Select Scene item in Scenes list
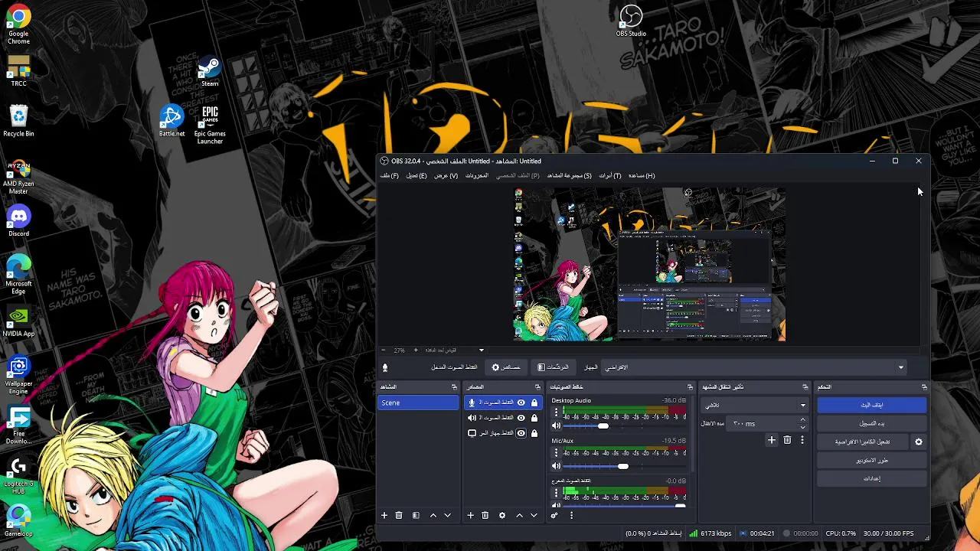This screenshot has height=551, width=980. [419, 403]
